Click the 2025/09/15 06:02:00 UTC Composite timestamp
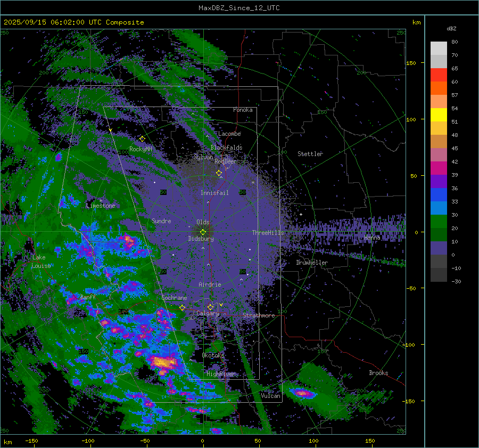This screenshot has width=479, height=448. pos(73,22)
